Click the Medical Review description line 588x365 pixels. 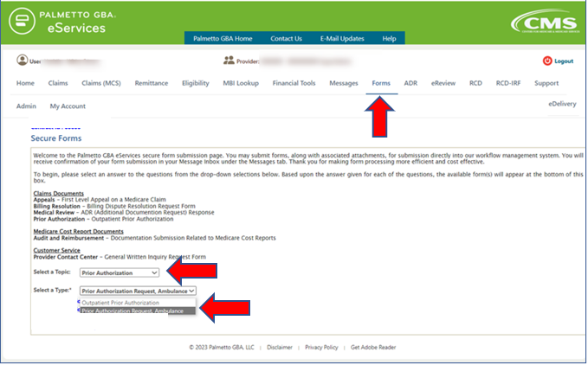(x=124, y=212)
